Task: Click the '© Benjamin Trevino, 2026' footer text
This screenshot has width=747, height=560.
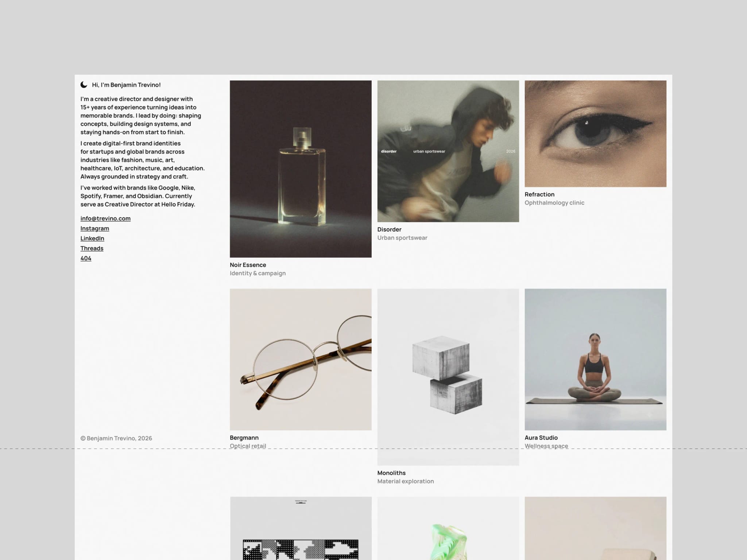Action: 116,438
